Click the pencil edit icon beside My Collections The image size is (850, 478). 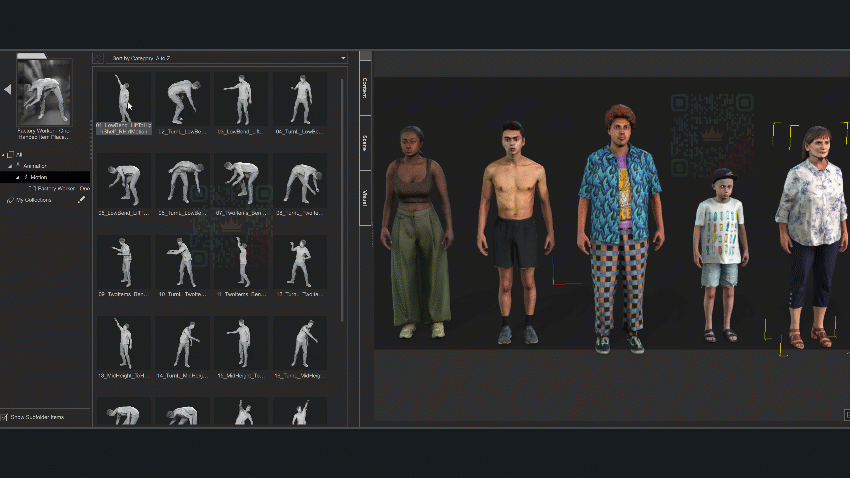pos(82,200)
